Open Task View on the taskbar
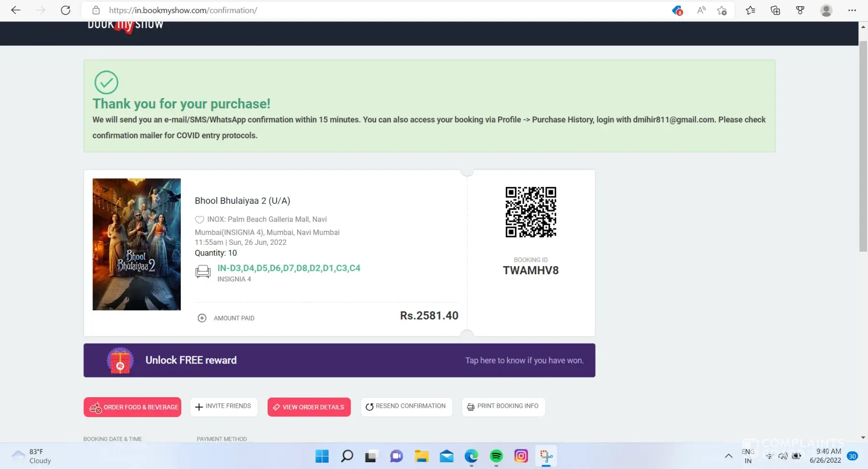 pos(371,456)
